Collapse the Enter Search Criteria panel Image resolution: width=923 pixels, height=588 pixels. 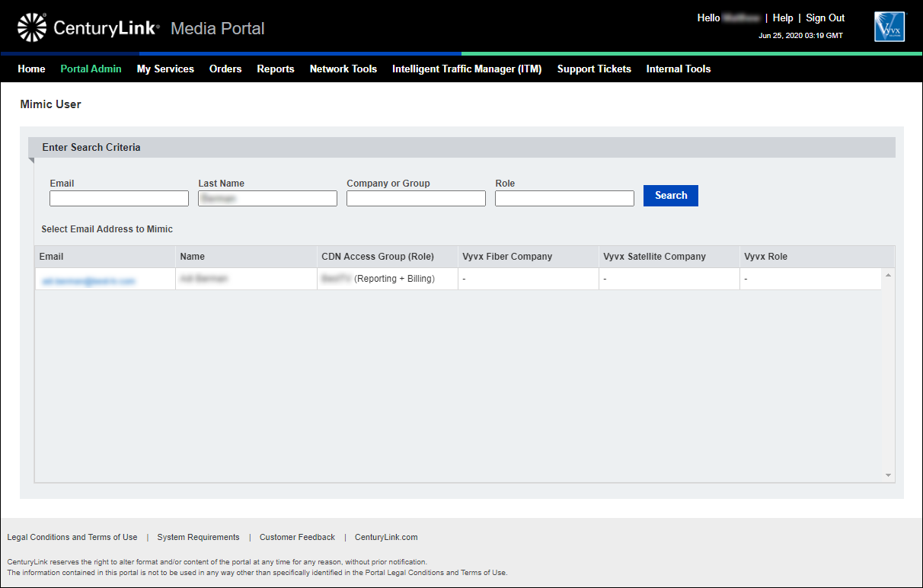coord(461,147)
